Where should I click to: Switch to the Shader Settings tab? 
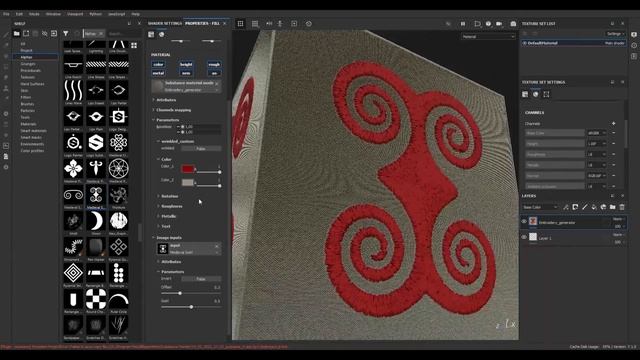pos(165,24)
